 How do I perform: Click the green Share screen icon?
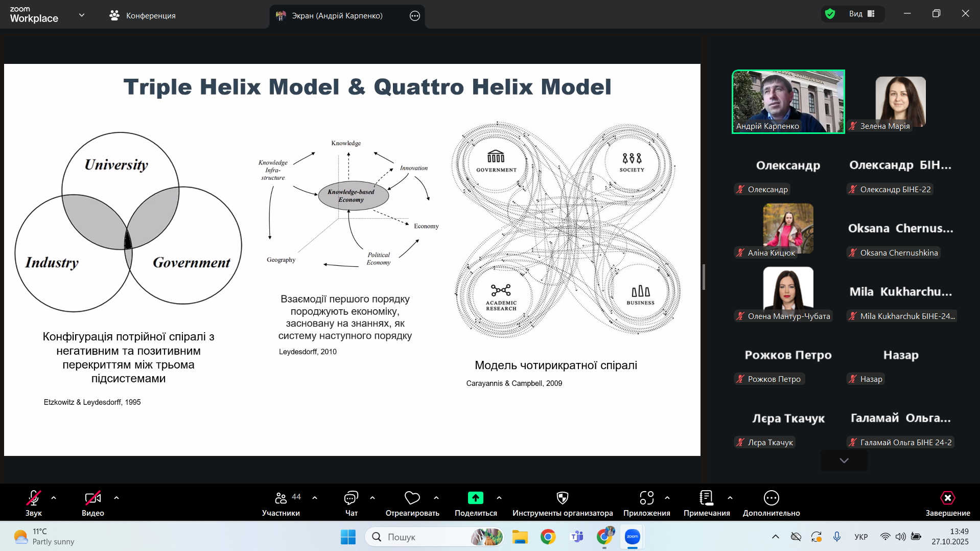click(475, 498)
